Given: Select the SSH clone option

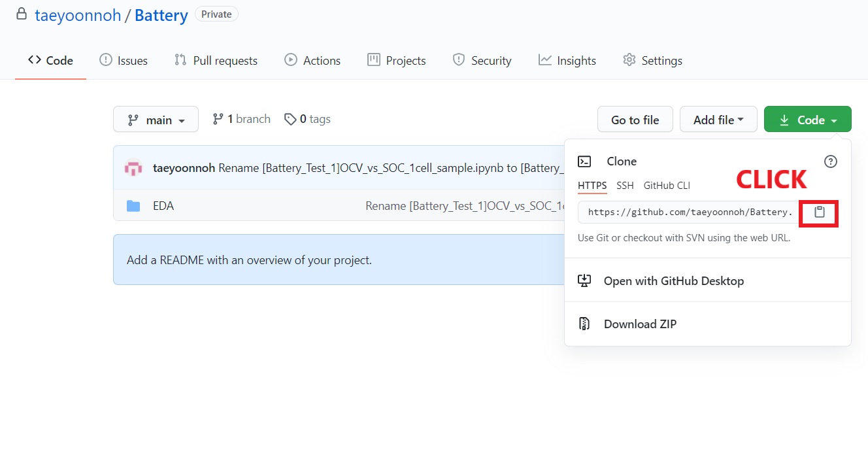Looking at the screenshot, I should tap(625, 186).
